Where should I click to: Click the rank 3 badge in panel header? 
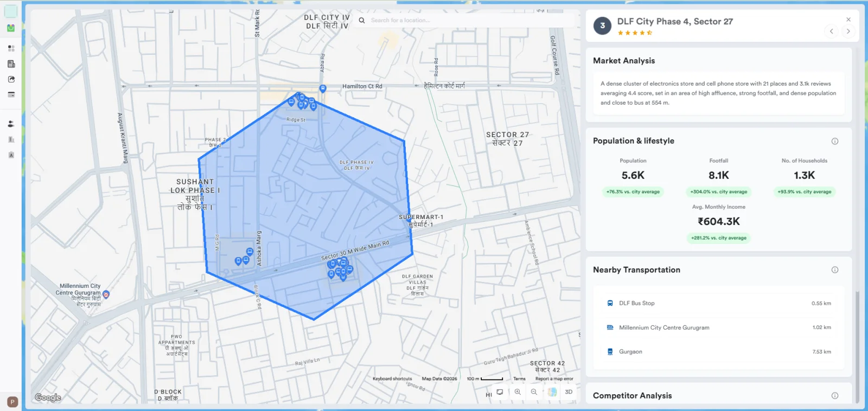point(602,25)
